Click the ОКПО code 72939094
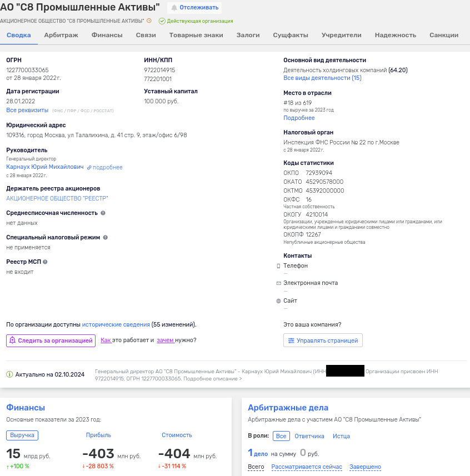This screenshot has height=476, width=470. pos(319,173)
